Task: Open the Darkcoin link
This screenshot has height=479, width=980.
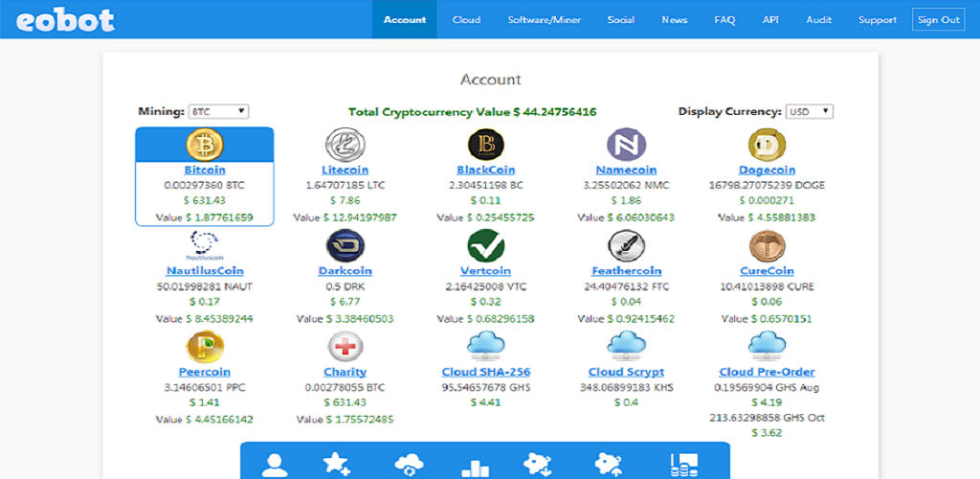Action: [x=345, y=271]
